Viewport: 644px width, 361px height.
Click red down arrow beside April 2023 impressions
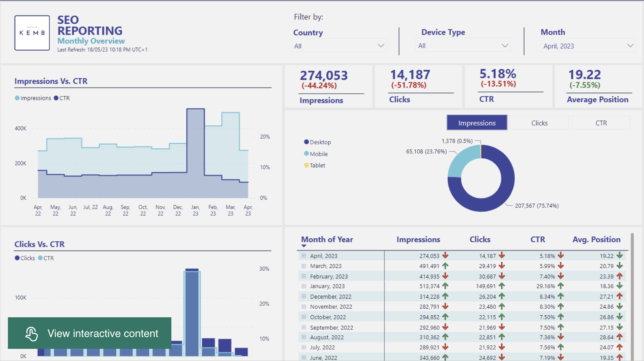[x=445, y=255]
